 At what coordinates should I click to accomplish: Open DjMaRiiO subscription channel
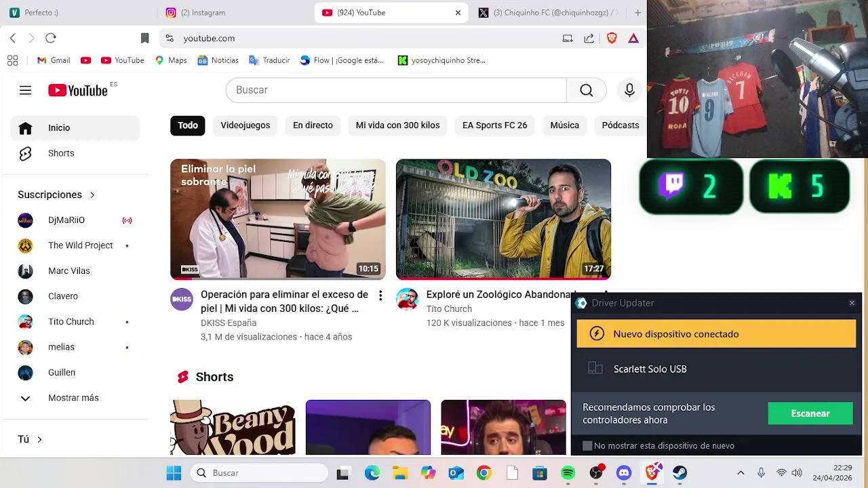coord(75,220)
